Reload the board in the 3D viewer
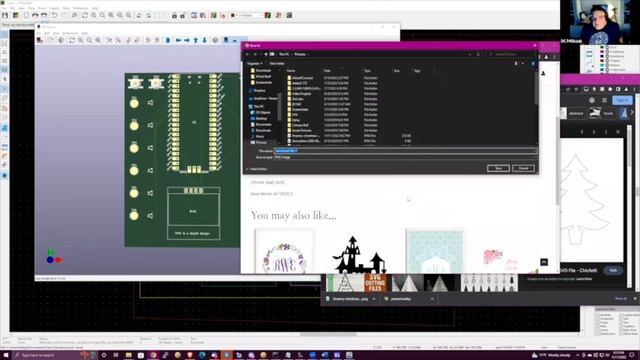This screenshot has height=360, width=640. [x=40, y=40]
